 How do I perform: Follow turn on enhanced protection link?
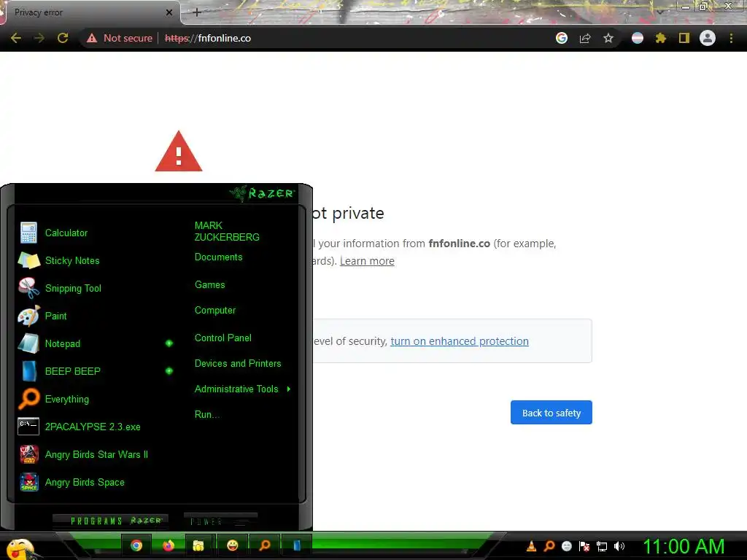tap(460, 341)
